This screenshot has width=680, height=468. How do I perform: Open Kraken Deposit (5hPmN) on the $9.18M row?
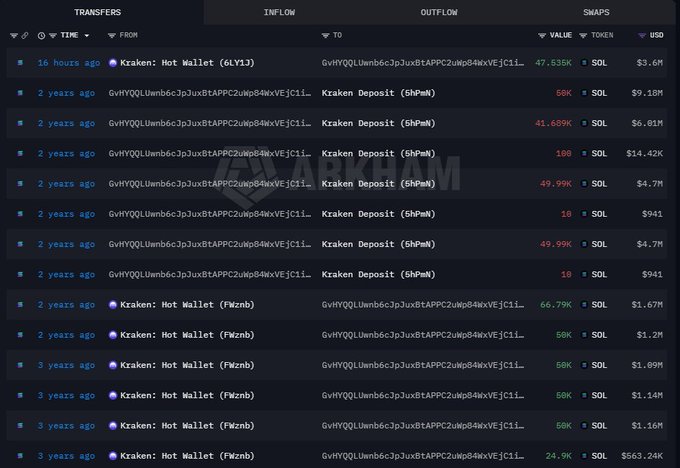378,93
